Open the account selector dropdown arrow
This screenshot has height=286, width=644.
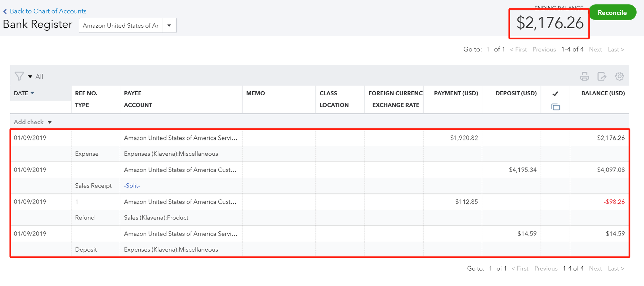pyautogui.click(x=169, y=25)
